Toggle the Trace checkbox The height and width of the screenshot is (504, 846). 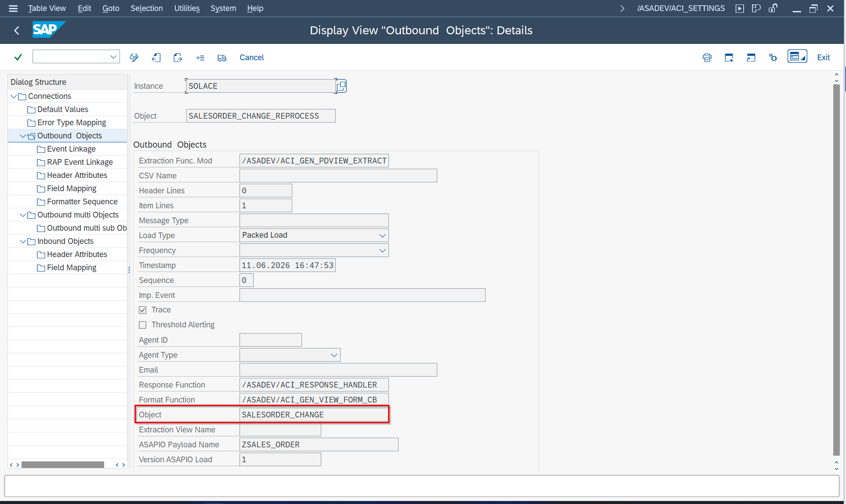[142, 310]
